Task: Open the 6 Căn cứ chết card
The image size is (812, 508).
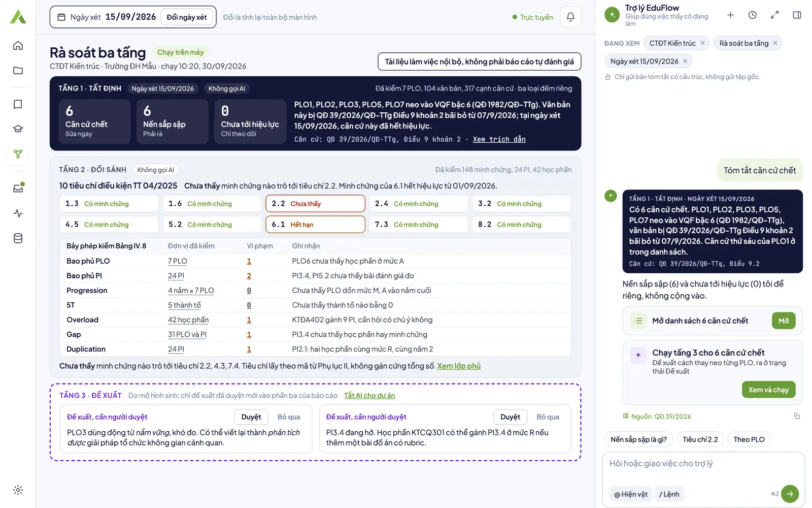Action: [94, 121]
